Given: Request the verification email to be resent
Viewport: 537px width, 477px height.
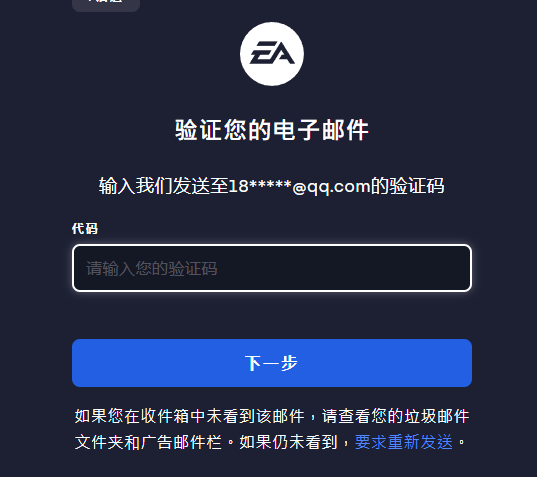Looking at the screenshot, I should click(x=404, y=442).
